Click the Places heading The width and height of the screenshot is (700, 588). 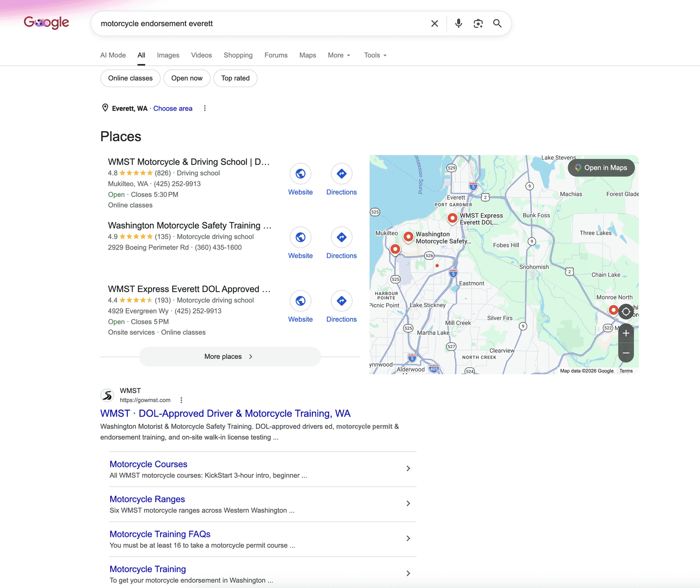[121, 136]
